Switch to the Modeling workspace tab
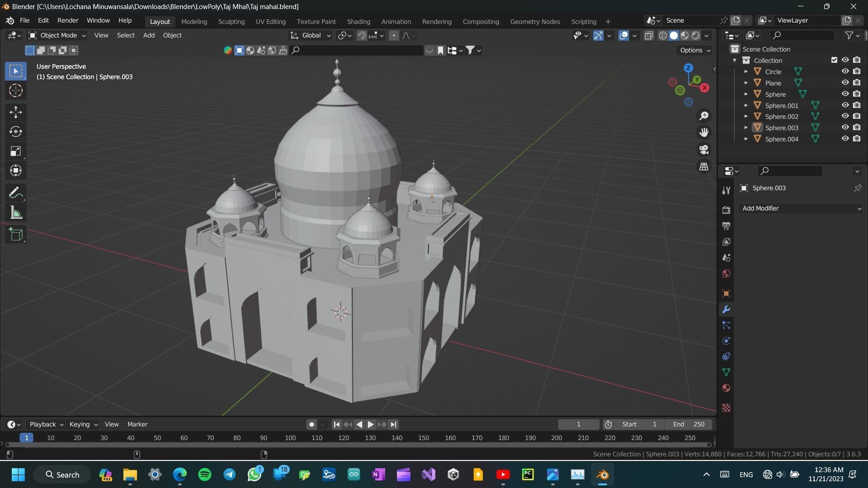The height and width of the screenshot is (488, 868). click(x=194, y=22)
